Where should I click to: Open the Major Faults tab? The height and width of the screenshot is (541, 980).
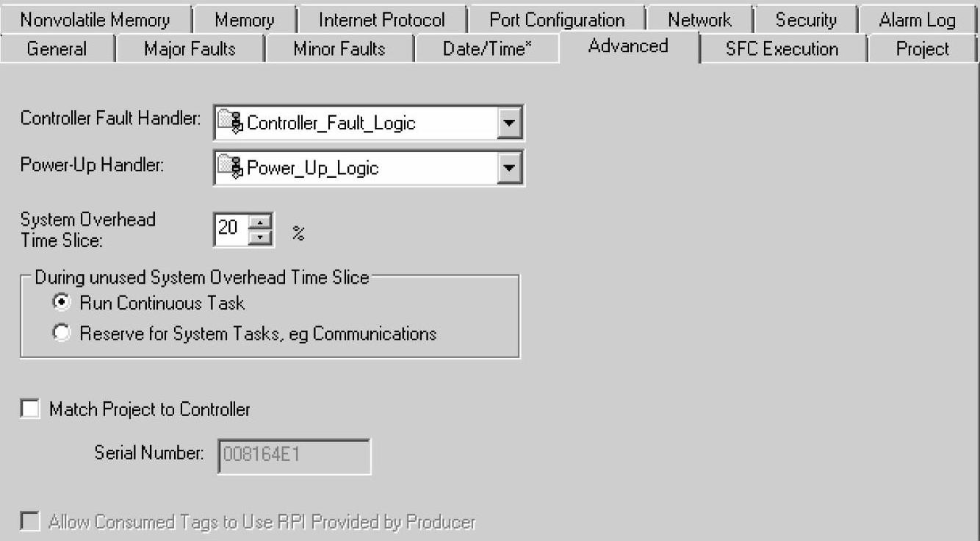pyautogui.click(x=190, y=49)
